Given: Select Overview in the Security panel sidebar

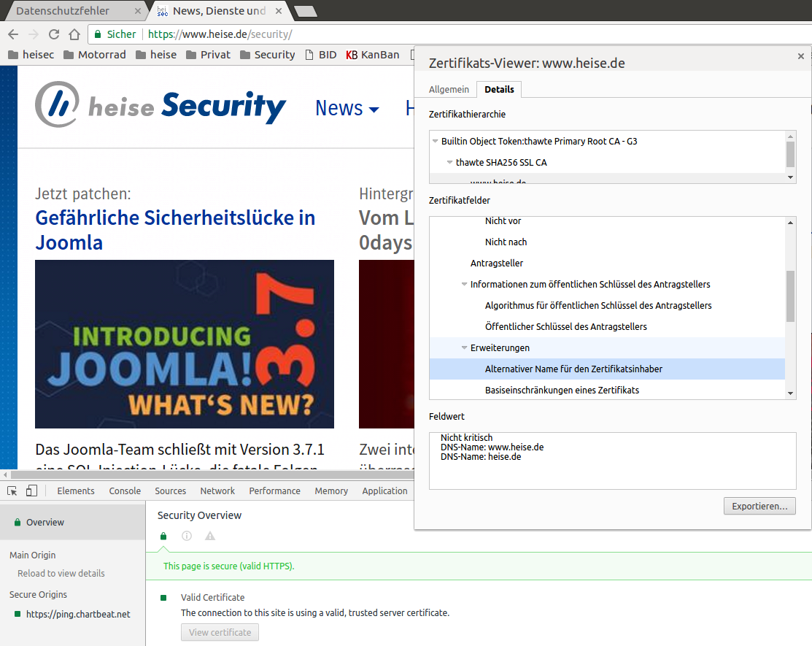Looking at the screenshot, I should click(x=72, y=522).
